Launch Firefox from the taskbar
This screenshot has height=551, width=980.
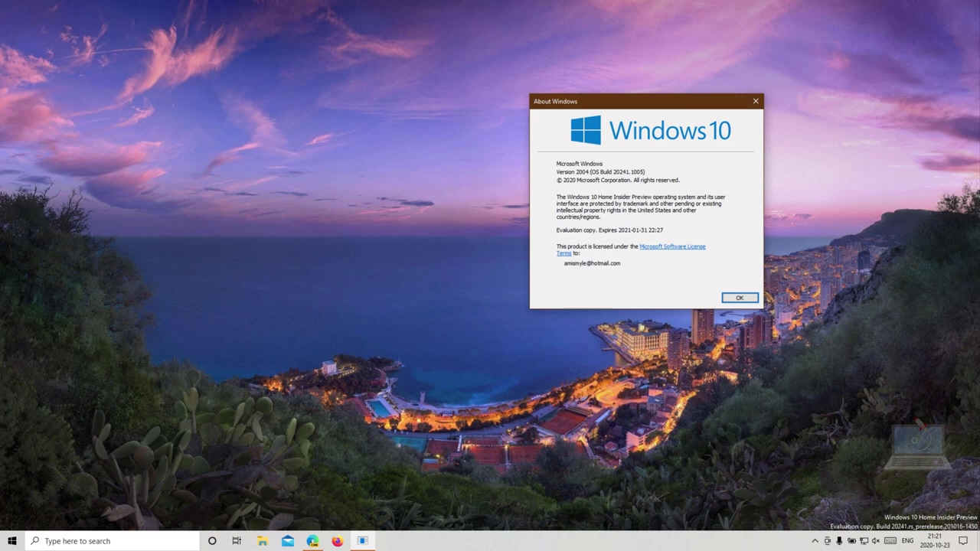(338, 541)
